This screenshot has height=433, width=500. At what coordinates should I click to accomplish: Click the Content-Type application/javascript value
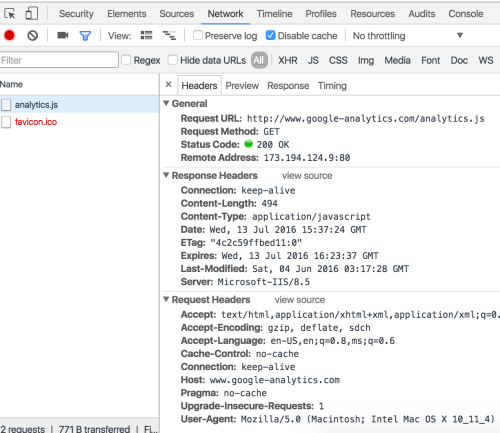tap(311, 217)
